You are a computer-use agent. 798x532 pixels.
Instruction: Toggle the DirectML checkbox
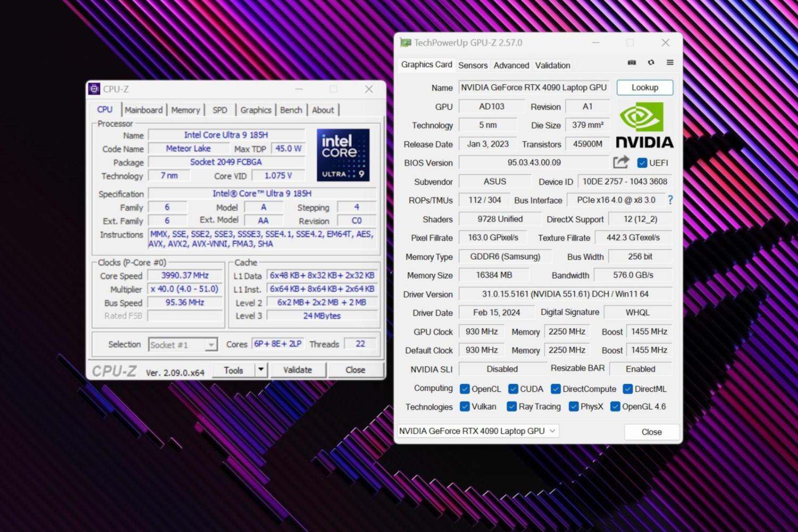click(x=628, y=389)
